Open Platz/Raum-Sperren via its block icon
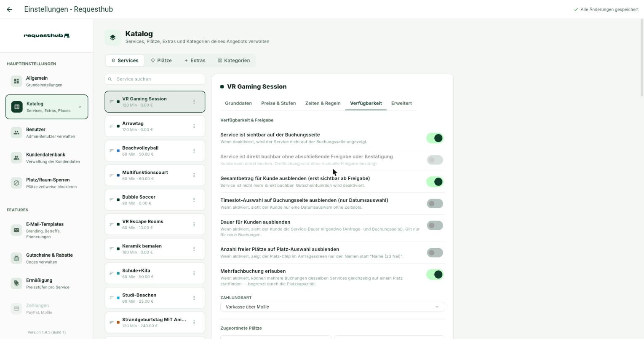 [x=16, y=183]
